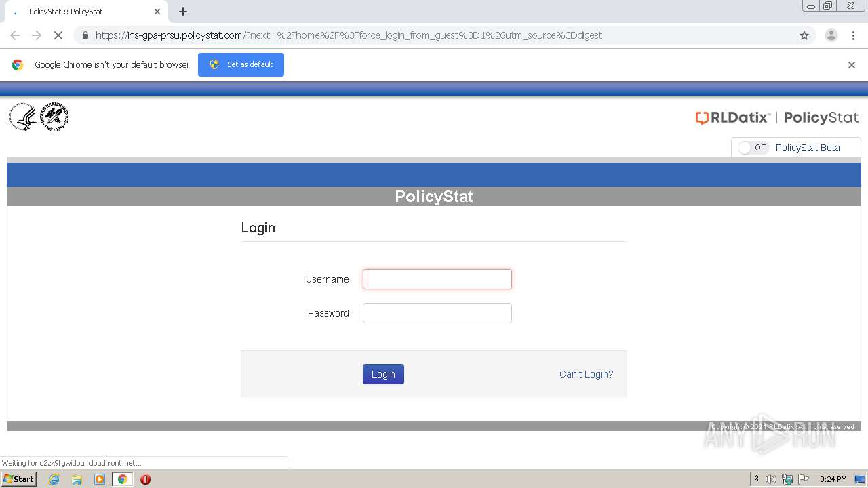Focus the Username input field
This screenshot has height=488, width=868.
[x=437, y=279]
